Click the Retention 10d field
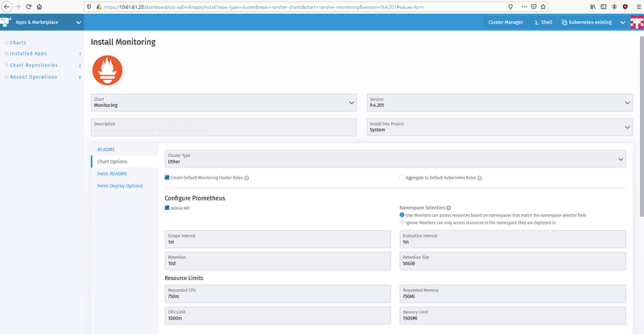The height and width of the screenshot is (334, 644). coord(278,261)
